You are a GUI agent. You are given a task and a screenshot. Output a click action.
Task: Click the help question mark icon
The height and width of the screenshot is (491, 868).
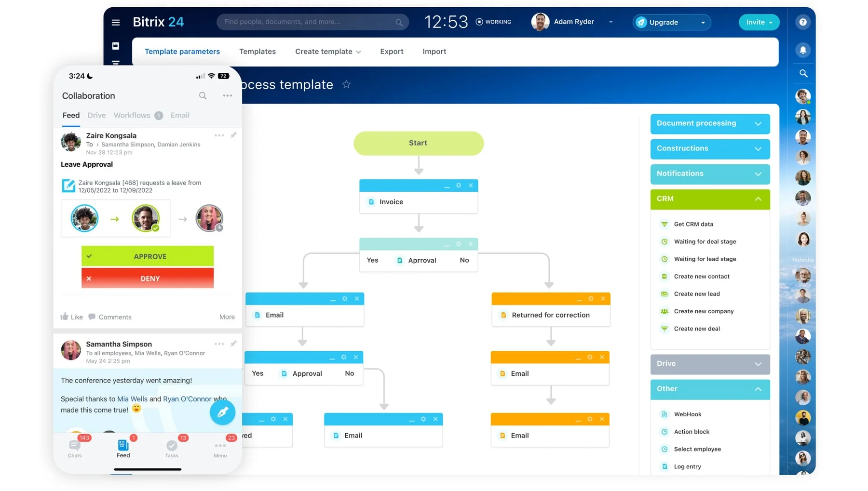tap(803, 22)
